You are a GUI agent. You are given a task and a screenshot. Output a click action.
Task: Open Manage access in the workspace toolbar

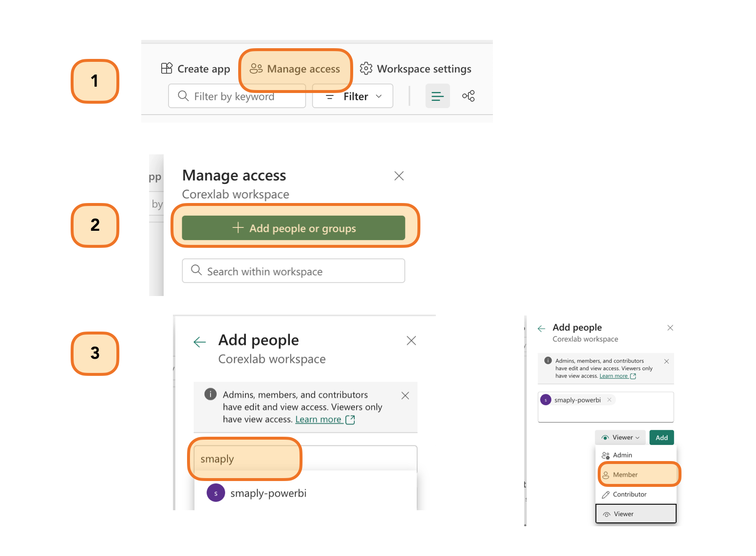(295, 69)
